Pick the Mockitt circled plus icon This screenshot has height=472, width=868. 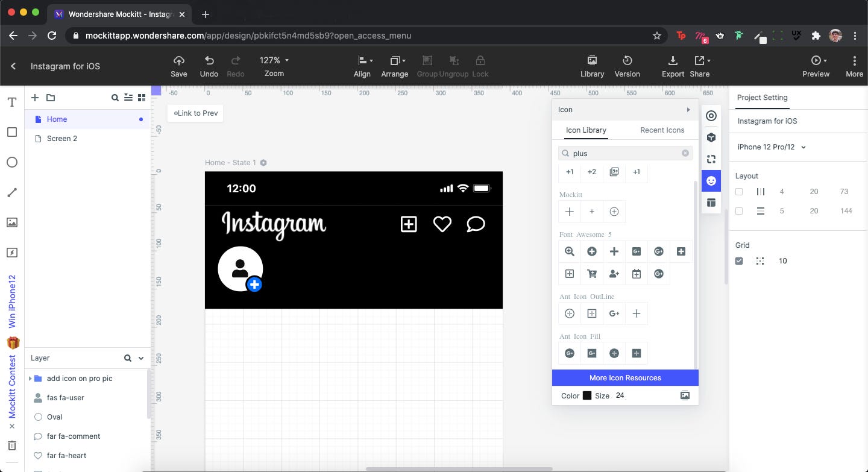614,212
